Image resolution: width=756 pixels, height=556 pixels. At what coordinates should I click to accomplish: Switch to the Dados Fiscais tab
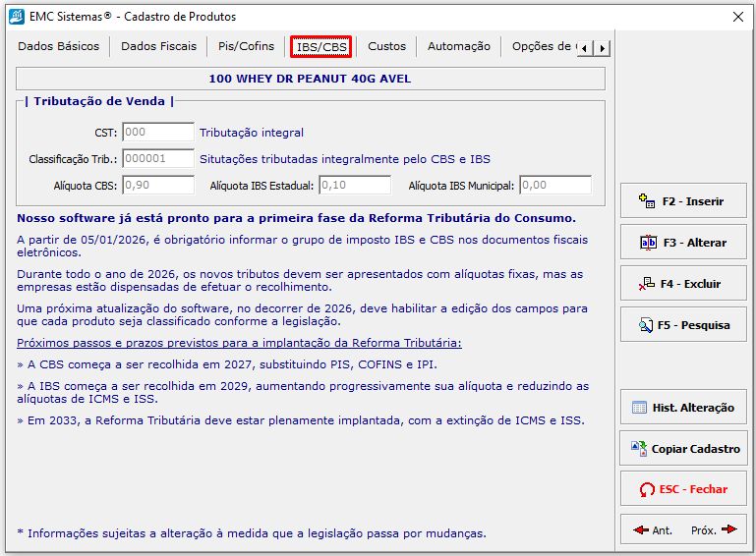pyautogui.click(x=158, y=46)
